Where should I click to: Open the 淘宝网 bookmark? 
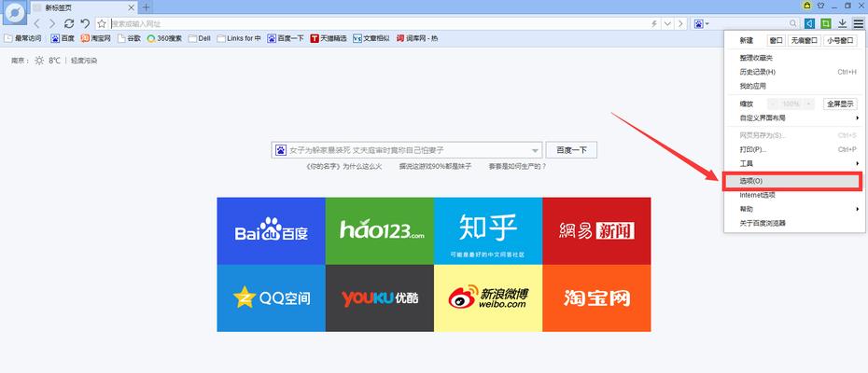pos(96,39)
